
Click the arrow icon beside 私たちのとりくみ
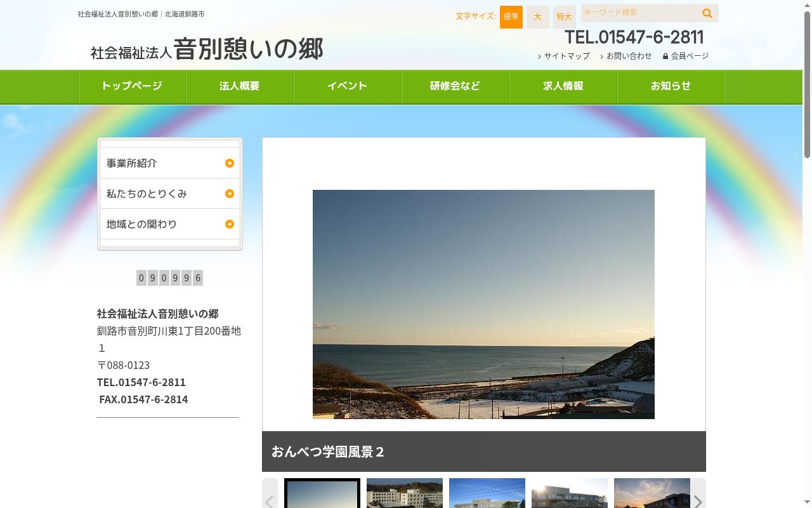point(230,194)
